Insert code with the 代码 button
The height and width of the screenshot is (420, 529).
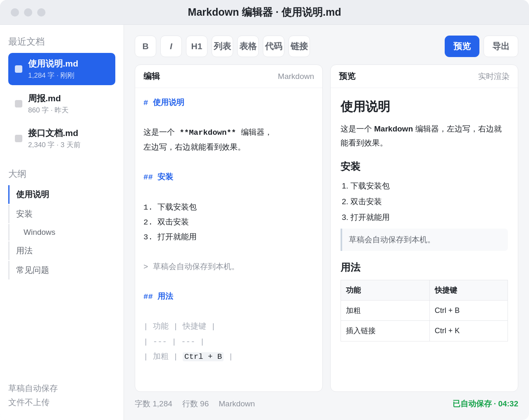click(x=274, y=46)
